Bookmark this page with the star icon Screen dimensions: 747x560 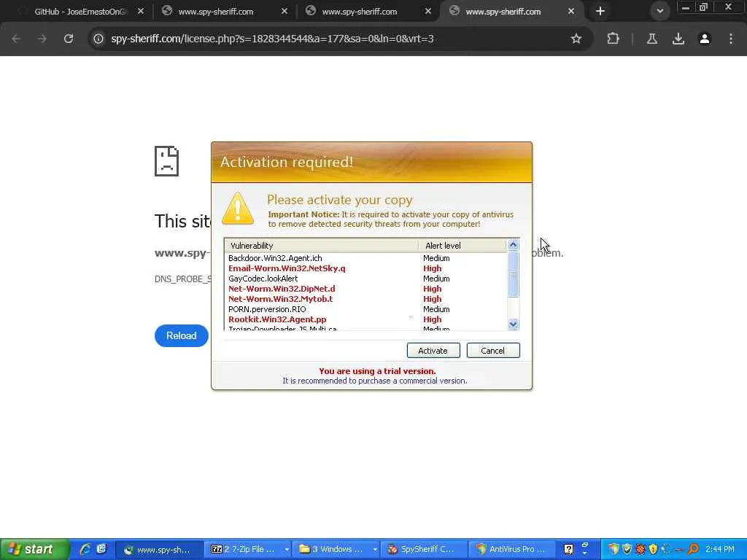pyautogui.click(x=576, y=39)
